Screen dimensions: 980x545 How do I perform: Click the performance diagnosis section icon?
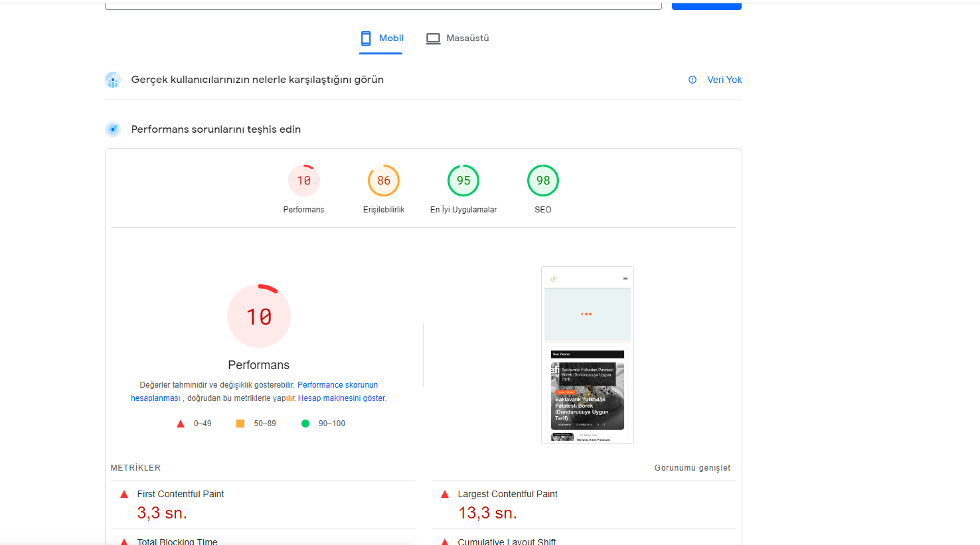point(113,129)
